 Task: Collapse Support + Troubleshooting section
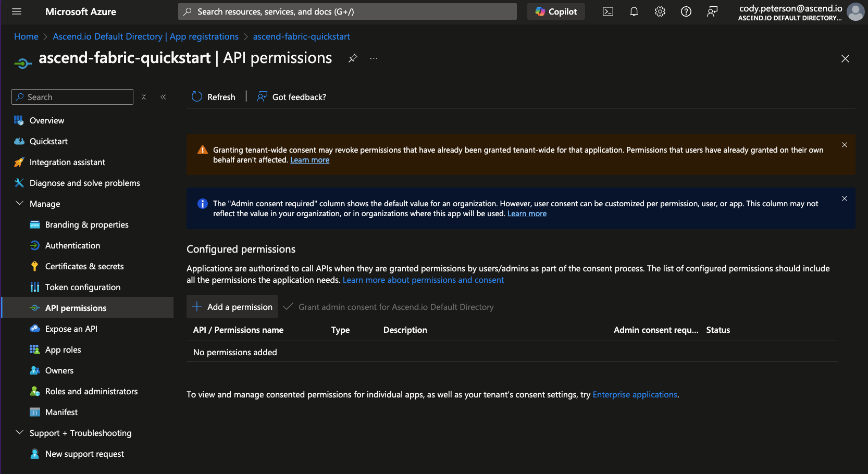point(20,432)
